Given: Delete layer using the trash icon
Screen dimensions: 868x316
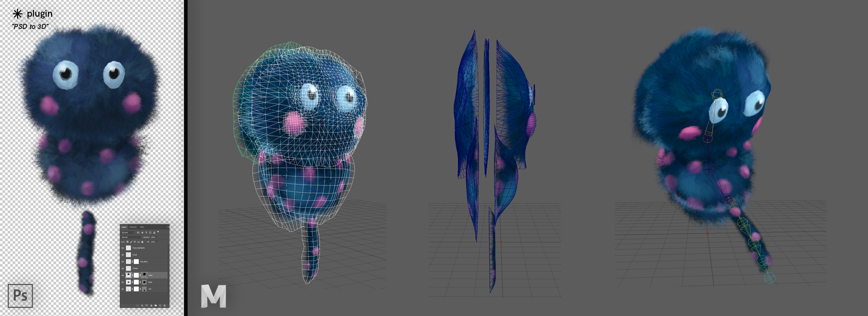Looking at the screenshot, I should pos(165,306).
